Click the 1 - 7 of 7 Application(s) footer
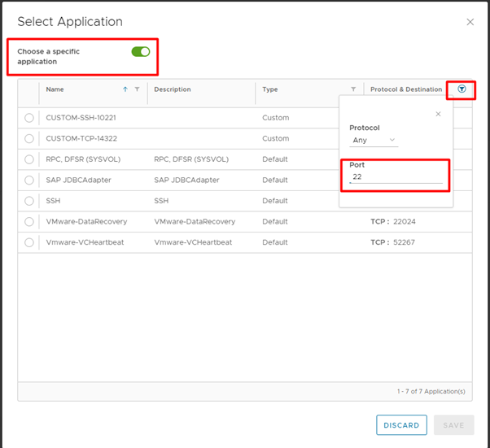Image resolution: width=490 pixels, height=448 pixels. point(431,392)
